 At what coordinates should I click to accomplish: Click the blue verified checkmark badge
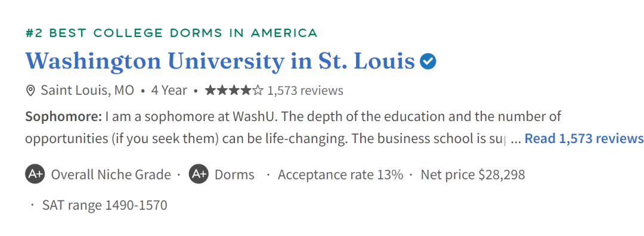point(428,61)
